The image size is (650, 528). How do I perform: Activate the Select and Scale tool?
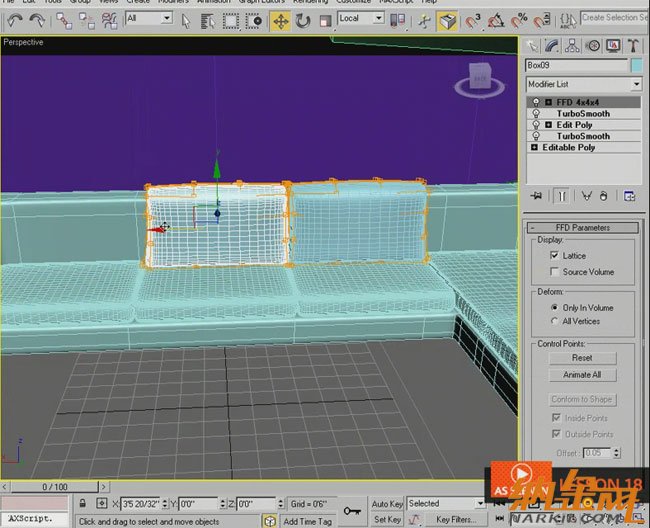325,21
